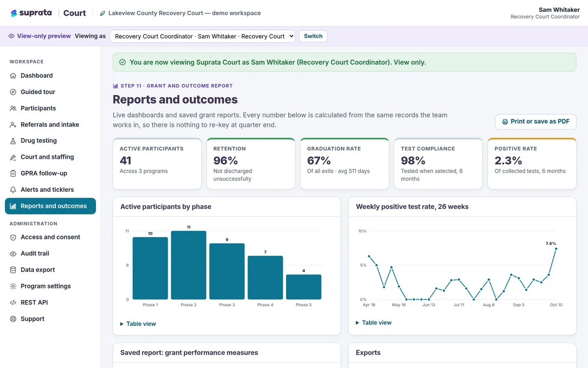Image resolution: width=588 pixels, height=368 pixels.
Task: Open the Guided tour compass icon
Action: pos(13,92)
